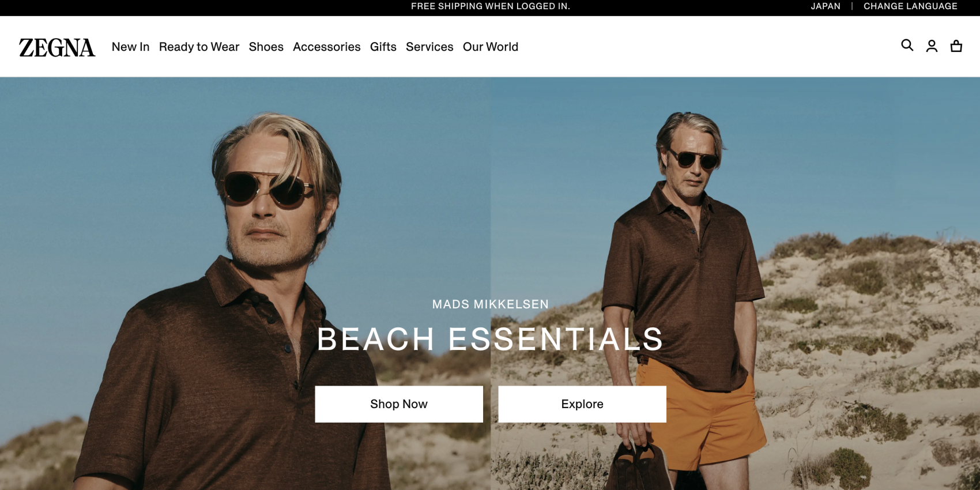Click the CHANGE LANGUAGE link
This screenshot has width=980, height=490.
(910, 6)
